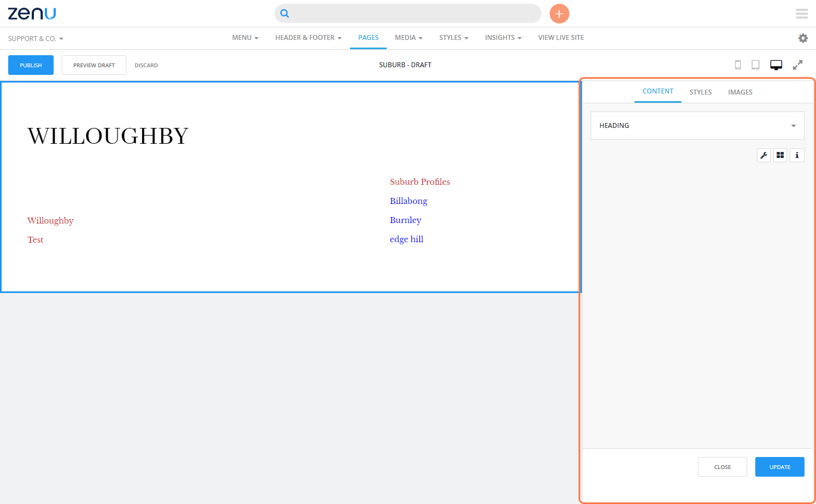
Task: Open the STYLES nav dropdown
Action: point(454,38)
